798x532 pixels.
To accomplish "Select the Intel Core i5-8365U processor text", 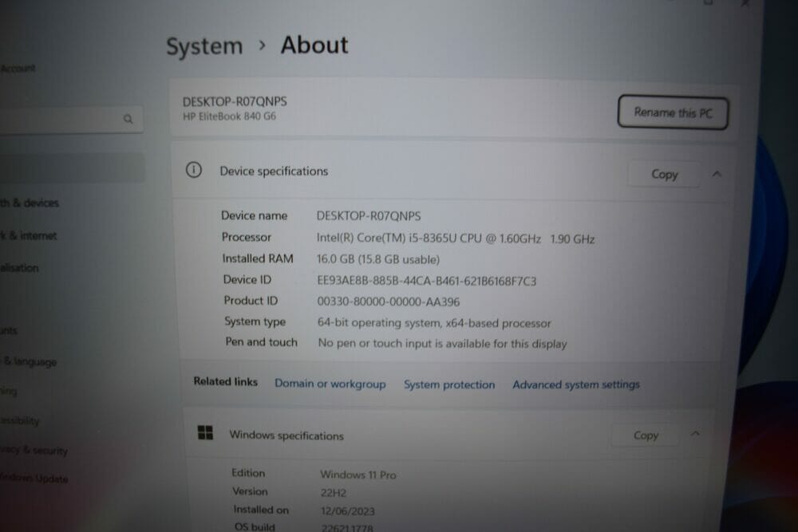I will pos(456,238).
